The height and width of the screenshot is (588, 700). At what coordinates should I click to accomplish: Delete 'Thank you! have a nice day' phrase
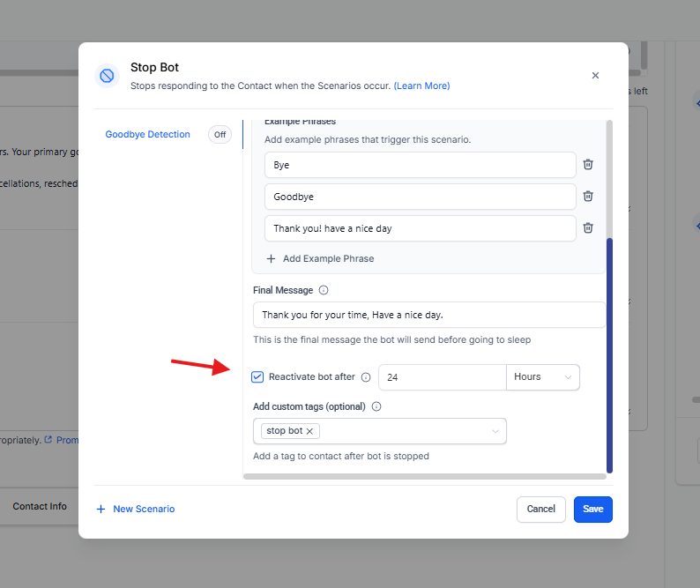(x=588, y=228)
